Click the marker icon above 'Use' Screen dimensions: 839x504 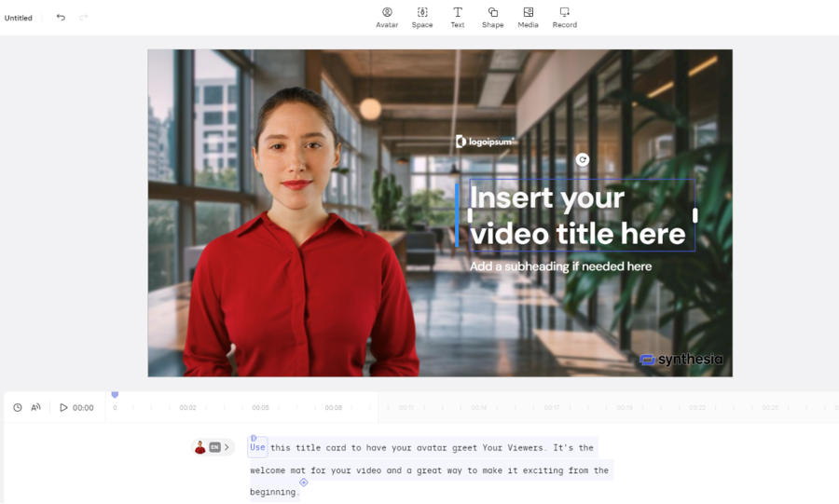coord(254,438)
